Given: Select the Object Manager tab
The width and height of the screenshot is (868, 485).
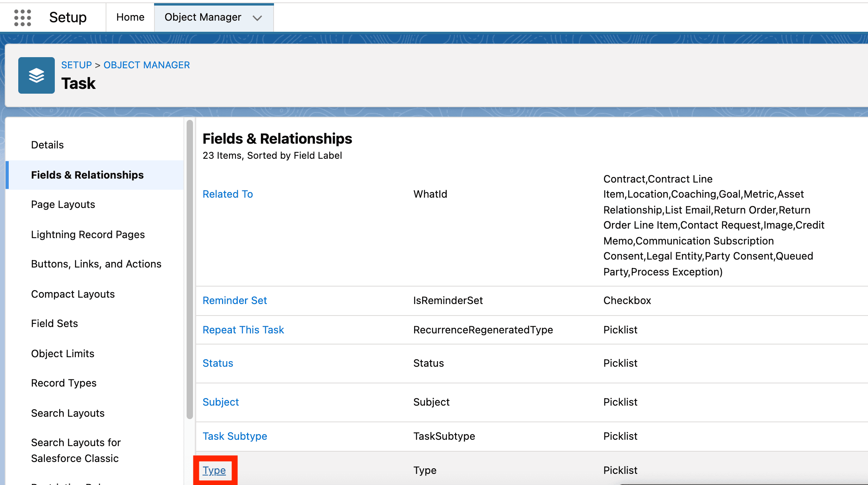Looking at the screenshot, I should coord(203,17).
